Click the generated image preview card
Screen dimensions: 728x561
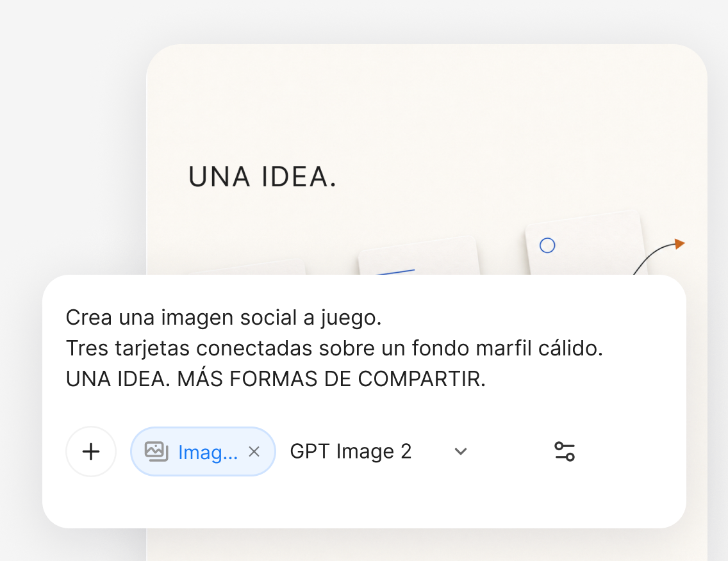(x=427, y=159)
